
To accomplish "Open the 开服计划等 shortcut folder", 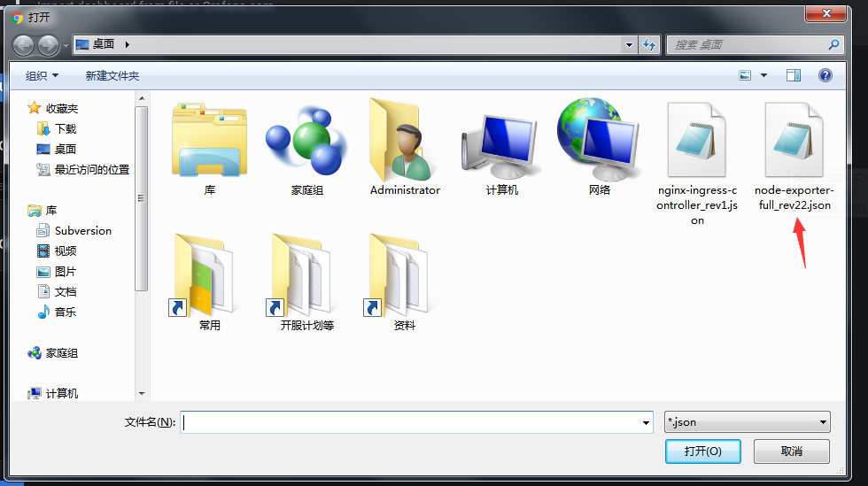I will tap(306, 276).
